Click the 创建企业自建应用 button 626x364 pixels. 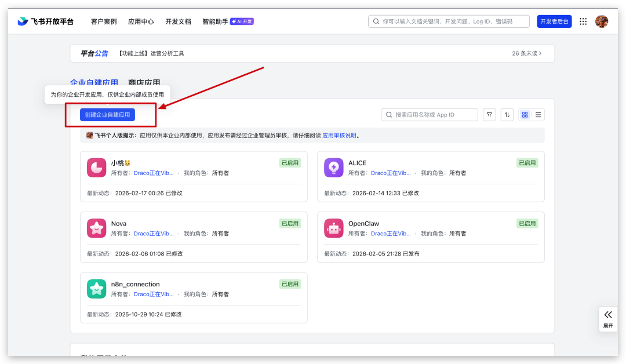[107, 115]
